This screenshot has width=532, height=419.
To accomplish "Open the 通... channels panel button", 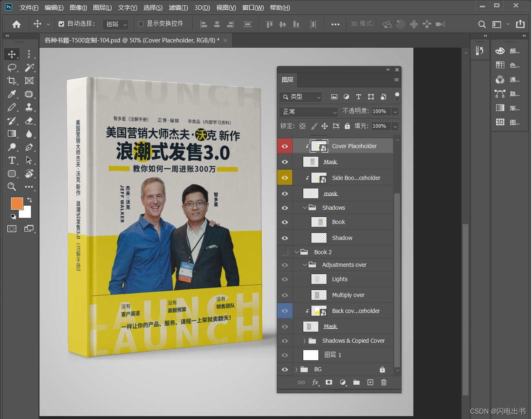I will pos(508,80).
